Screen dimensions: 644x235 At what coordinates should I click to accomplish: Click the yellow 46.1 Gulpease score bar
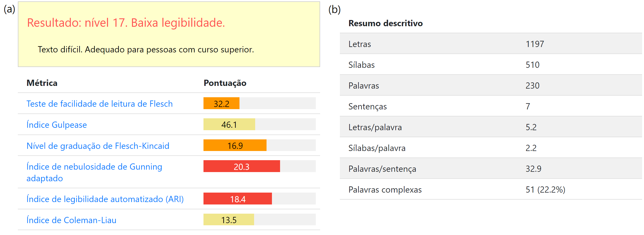point(229,125)
